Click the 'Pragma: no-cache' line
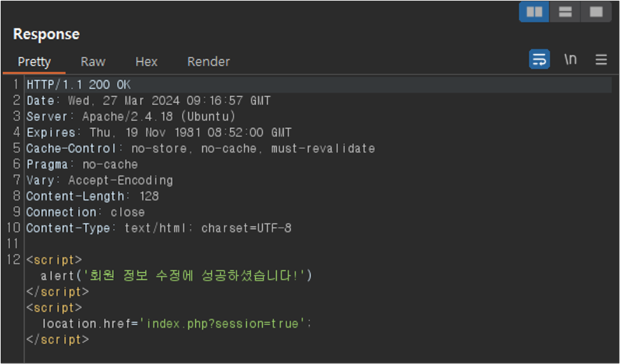Image resolution: width=620 pixels, height=364 pixels. click(x=82, y=164)
